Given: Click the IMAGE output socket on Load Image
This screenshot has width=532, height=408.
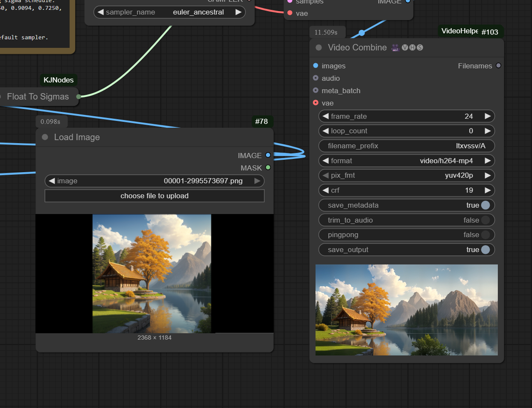Looking at the screenshot, I should tap(268, 155).
